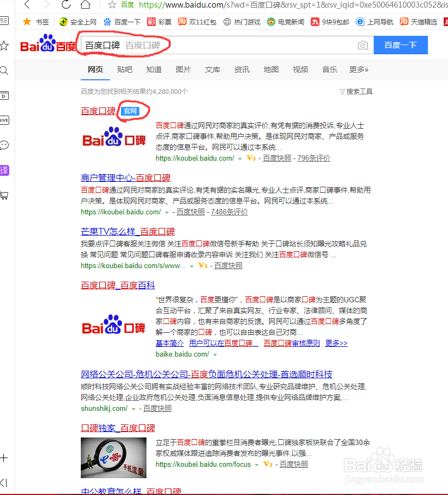Click the 百度一下 search button
448x495 pixels.
pos(401,45)
